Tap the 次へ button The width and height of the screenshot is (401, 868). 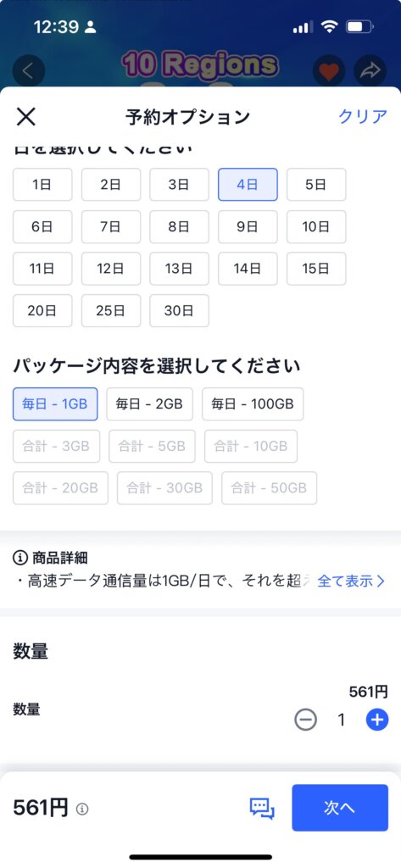(340, 808)
